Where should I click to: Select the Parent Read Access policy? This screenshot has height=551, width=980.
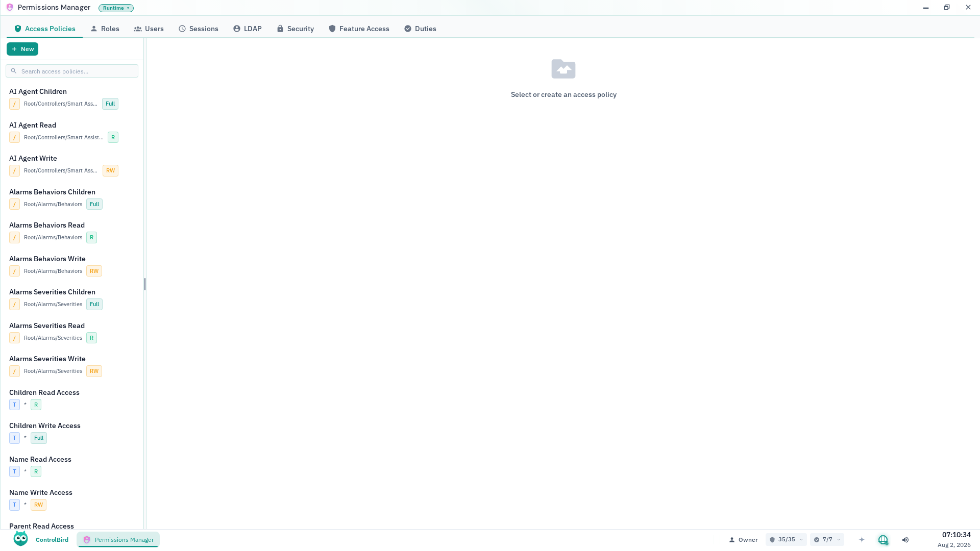click(x=72, y=525)
